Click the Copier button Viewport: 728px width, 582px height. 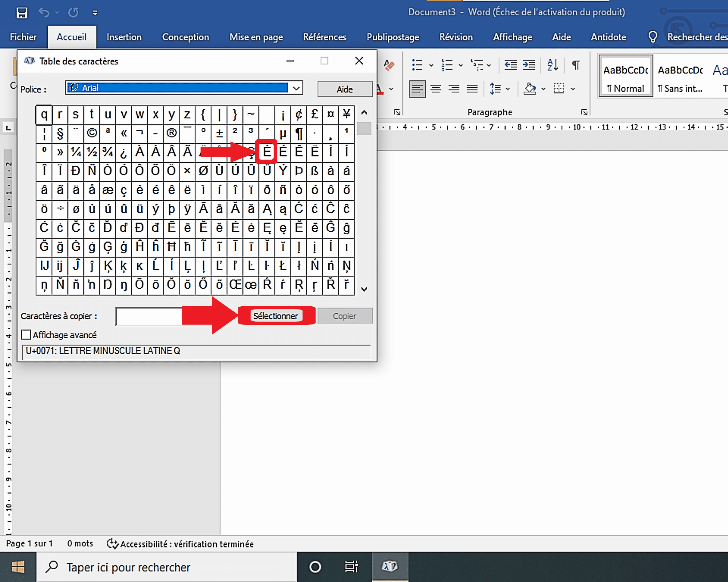(345, 316)
